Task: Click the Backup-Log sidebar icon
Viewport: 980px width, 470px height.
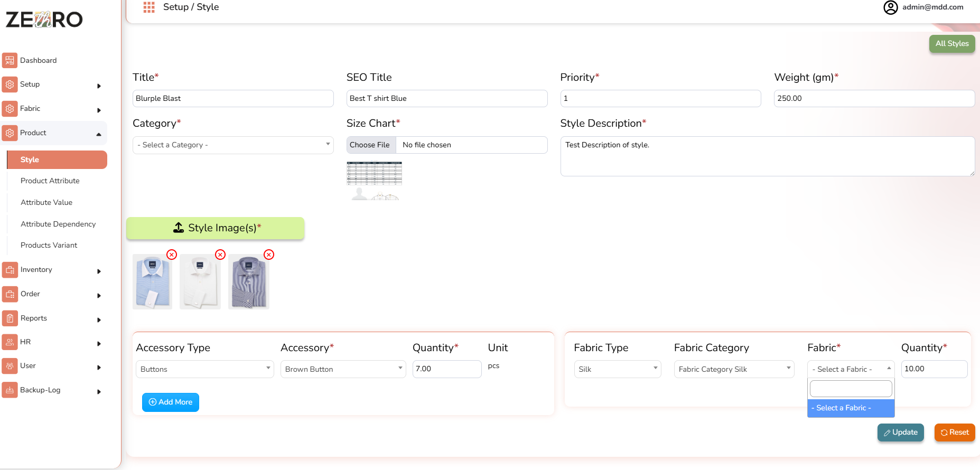Action: [x=10, y=390]
